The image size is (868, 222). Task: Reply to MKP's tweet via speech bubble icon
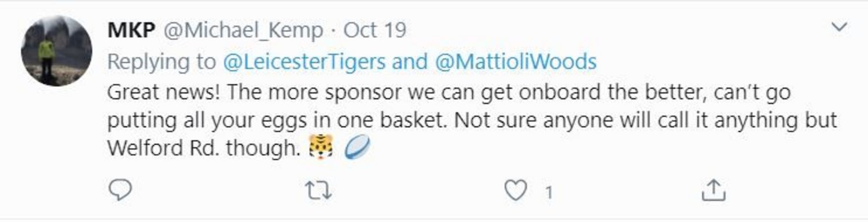tap(120, 190)
